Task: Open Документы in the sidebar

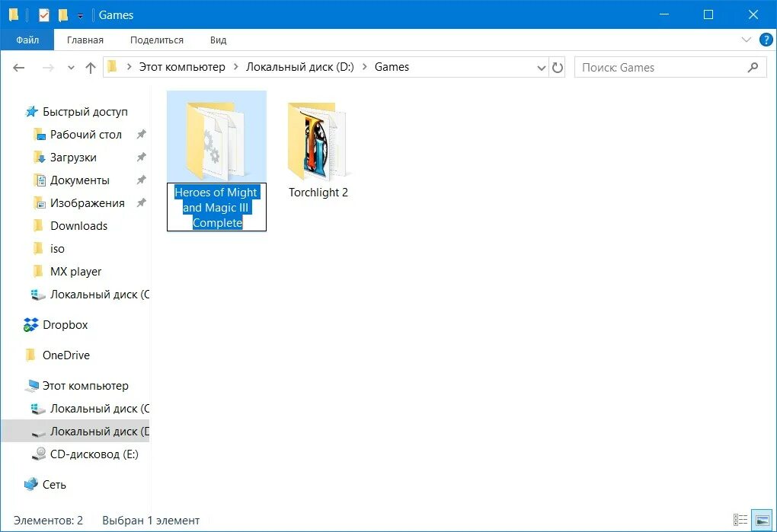Action: (x=80, y=180)
